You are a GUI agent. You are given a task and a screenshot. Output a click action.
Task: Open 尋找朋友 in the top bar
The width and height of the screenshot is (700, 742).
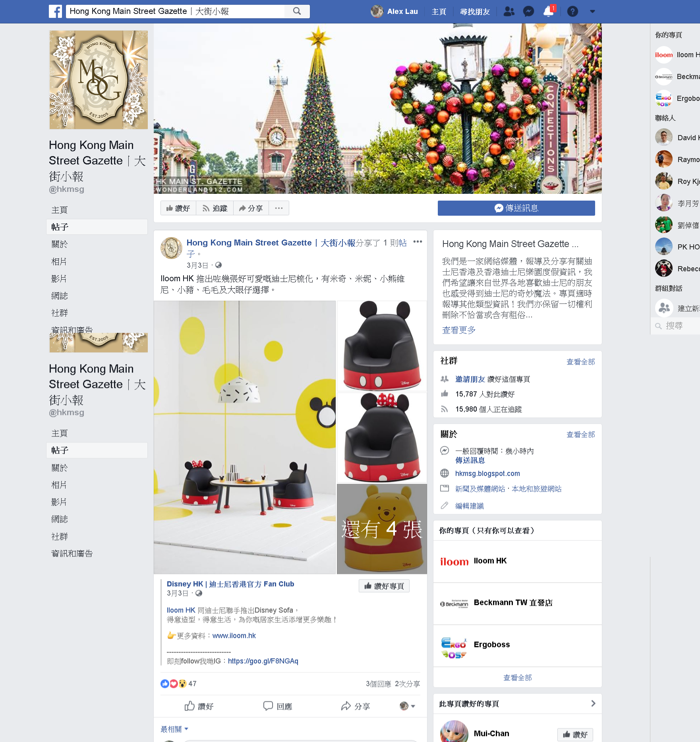click(475, 12)
